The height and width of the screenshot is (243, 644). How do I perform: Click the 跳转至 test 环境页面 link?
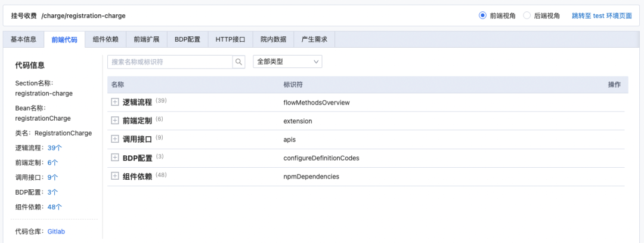tap(601, 16)
